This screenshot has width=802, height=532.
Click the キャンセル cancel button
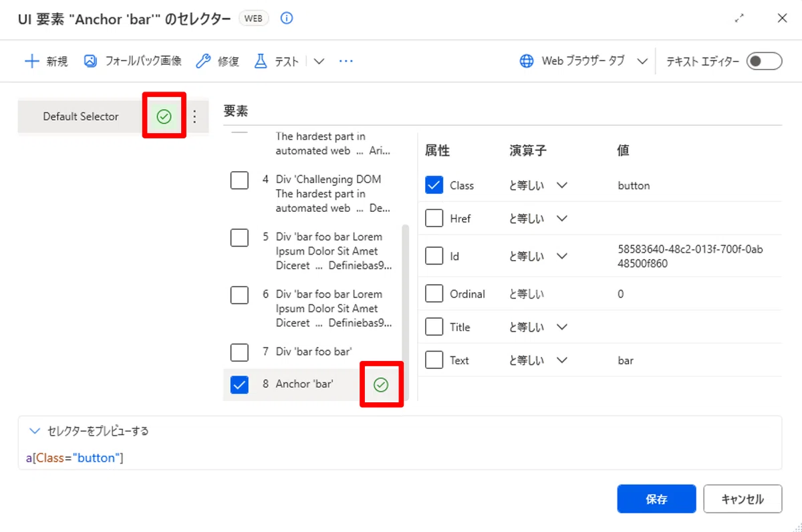point(743,499)
